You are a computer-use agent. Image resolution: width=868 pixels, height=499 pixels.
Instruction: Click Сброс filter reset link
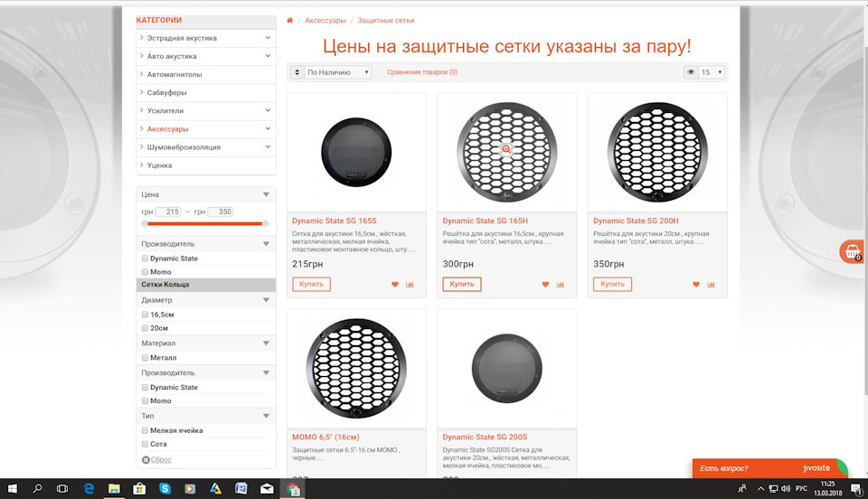(x=161, y=460)
